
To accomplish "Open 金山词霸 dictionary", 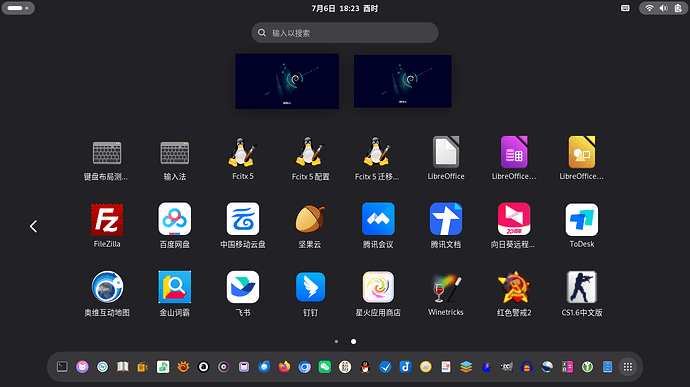I will pos(175,294).
